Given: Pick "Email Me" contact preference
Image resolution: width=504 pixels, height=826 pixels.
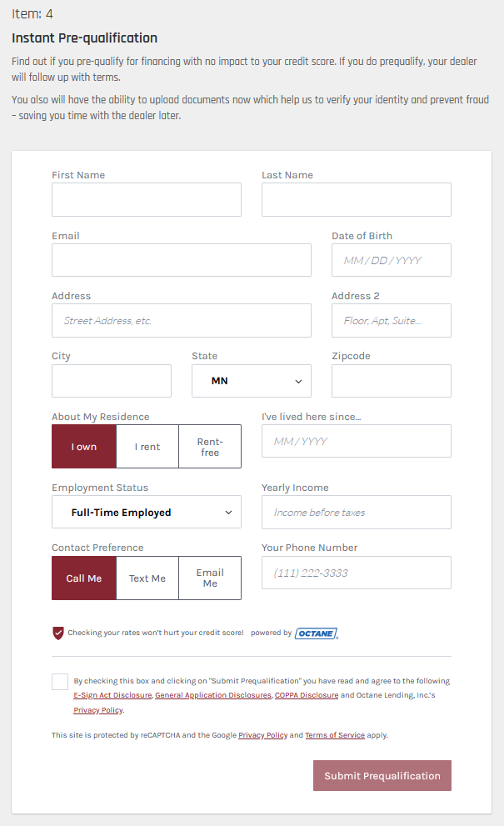Looking at the screenshot, I should click(x=210, y=578).
